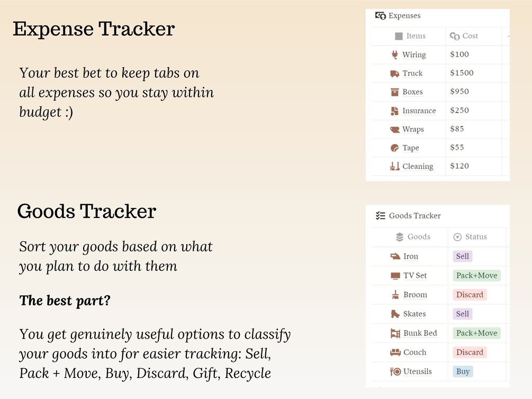Open the Status column header dropdown
The image size is (532, 399).
pyautogui.click(x=470, y=237)
